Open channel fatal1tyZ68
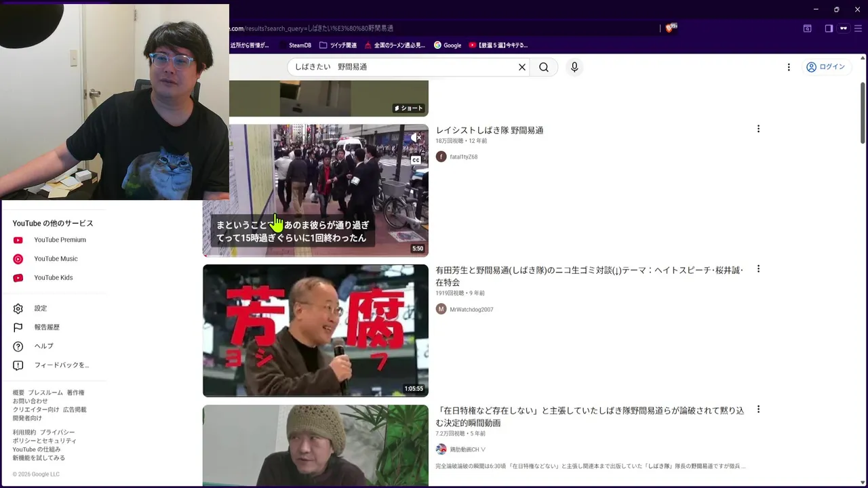 coord(464,157)
